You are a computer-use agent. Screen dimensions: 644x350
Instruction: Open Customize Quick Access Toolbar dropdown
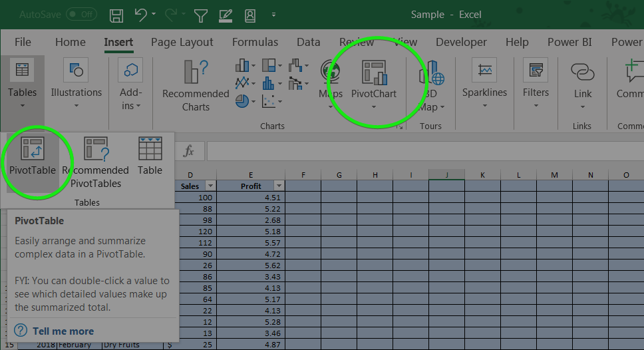(273, 15)
